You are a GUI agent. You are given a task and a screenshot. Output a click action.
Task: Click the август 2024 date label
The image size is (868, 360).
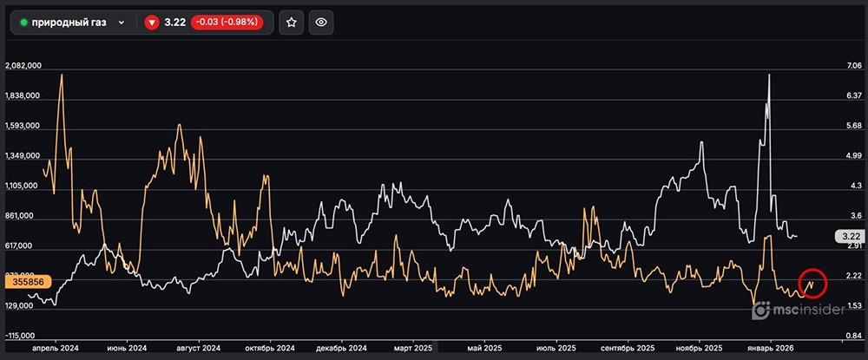click(197, 347)
